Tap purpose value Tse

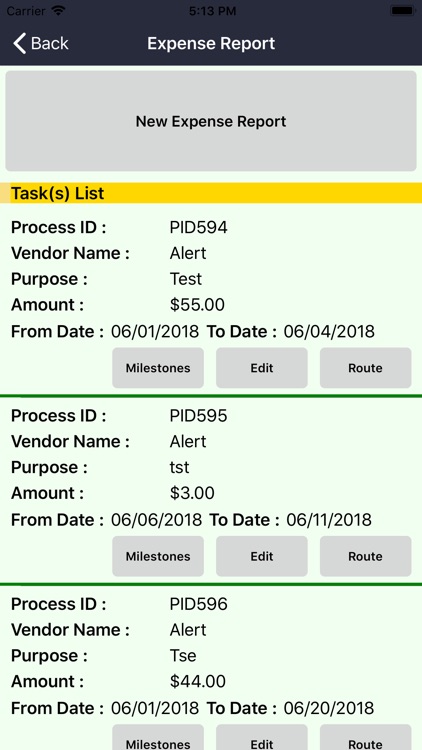coord(183,656)
